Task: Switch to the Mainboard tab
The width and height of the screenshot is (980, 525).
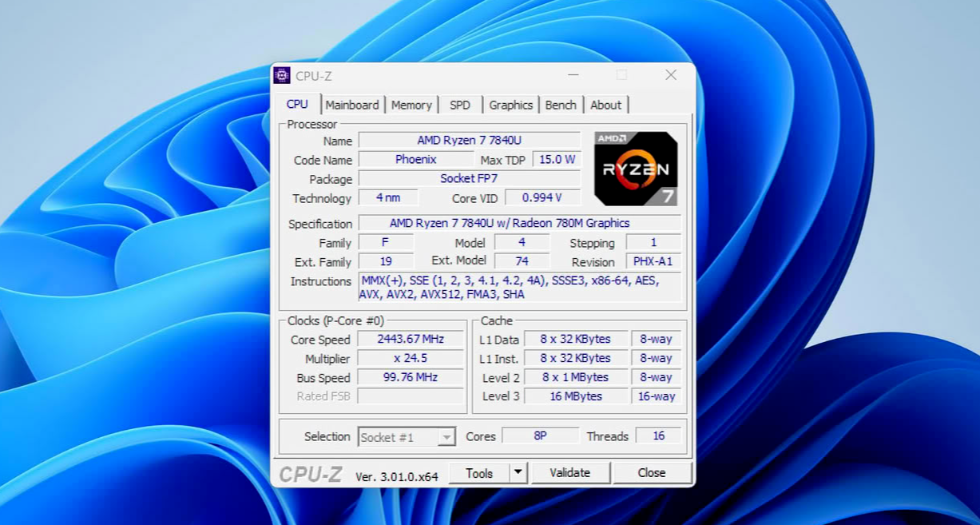Action: pyautogui.click(x=352, y=105)
